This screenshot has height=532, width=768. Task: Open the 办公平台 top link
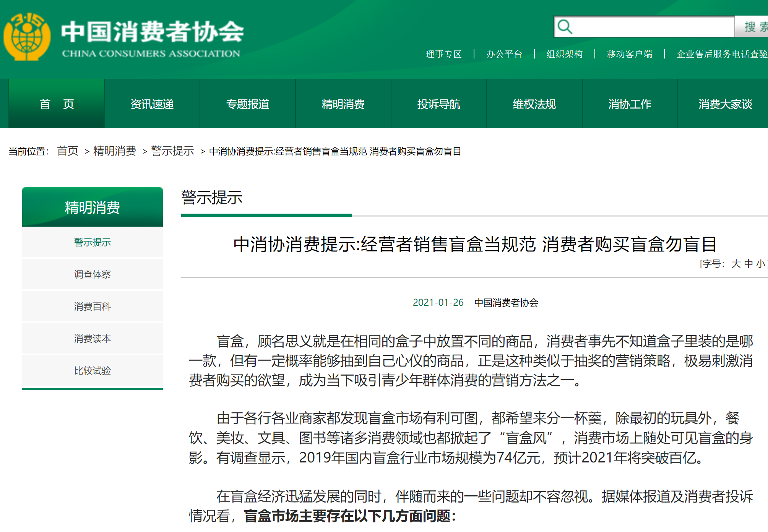point(504,54)
